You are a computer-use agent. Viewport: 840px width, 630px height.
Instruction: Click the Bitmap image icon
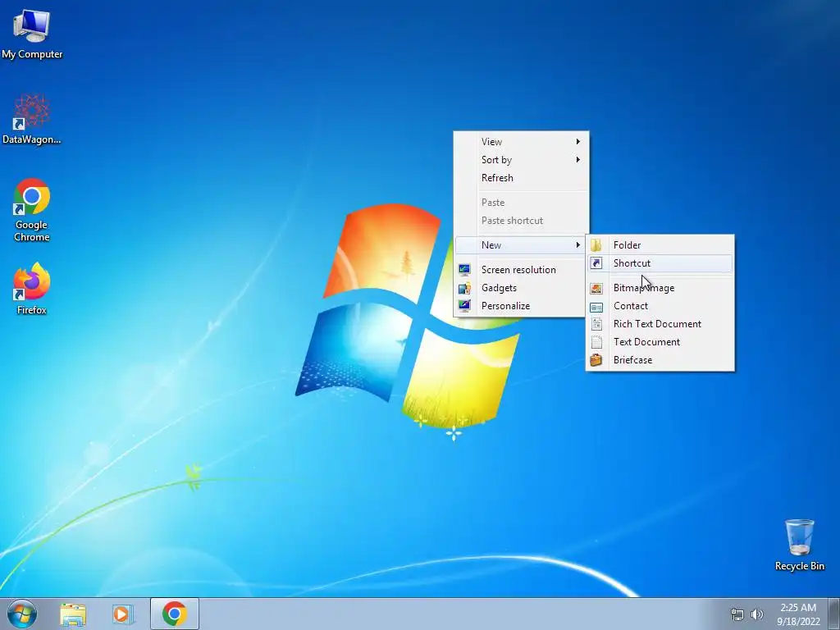tap(596, 288)
